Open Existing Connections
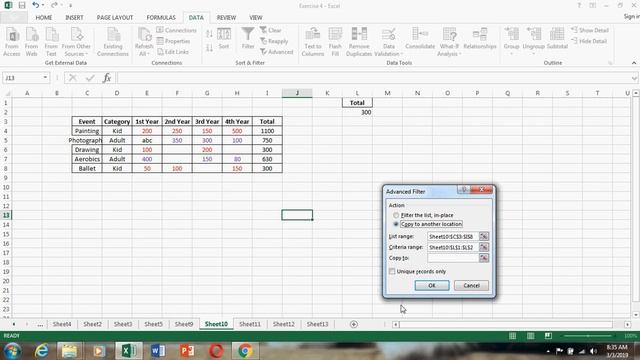640x360 pixels. (x=113, y=42)
